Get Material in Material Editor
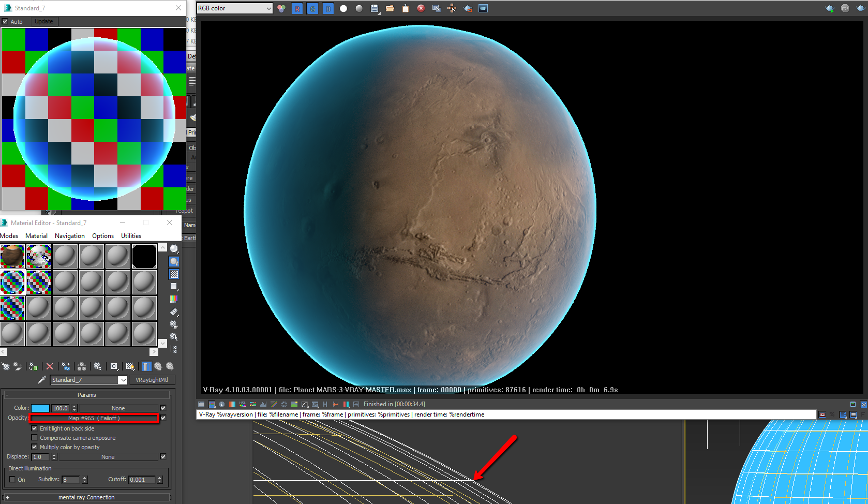The image size is (868, 504). pyautogui.click(x=6, y=366)
